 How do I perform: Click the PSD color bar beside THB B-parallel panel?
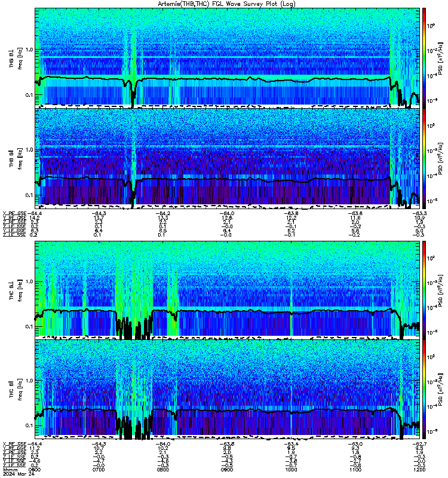pos(424,158)
